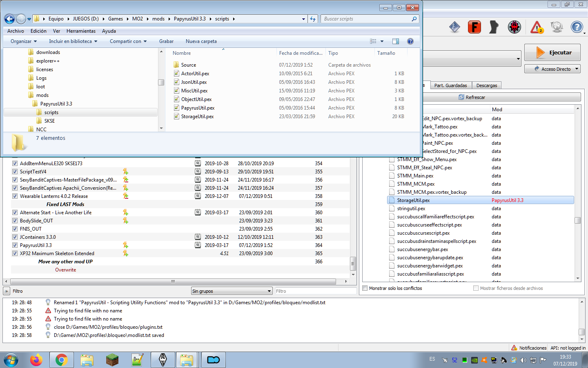Click the volume speaker icon in system tray
588x368 pixels.
pyautogui.click(x=523, y=360)
